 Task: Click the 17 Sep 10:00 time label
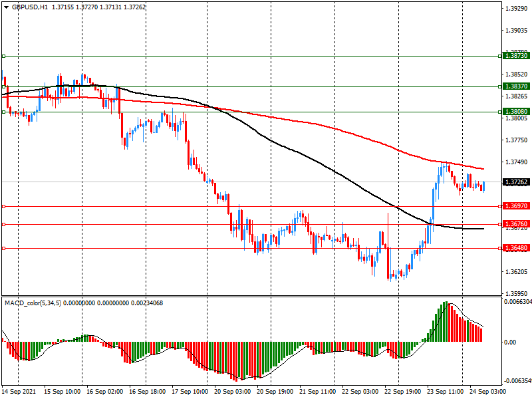(190, 392)
